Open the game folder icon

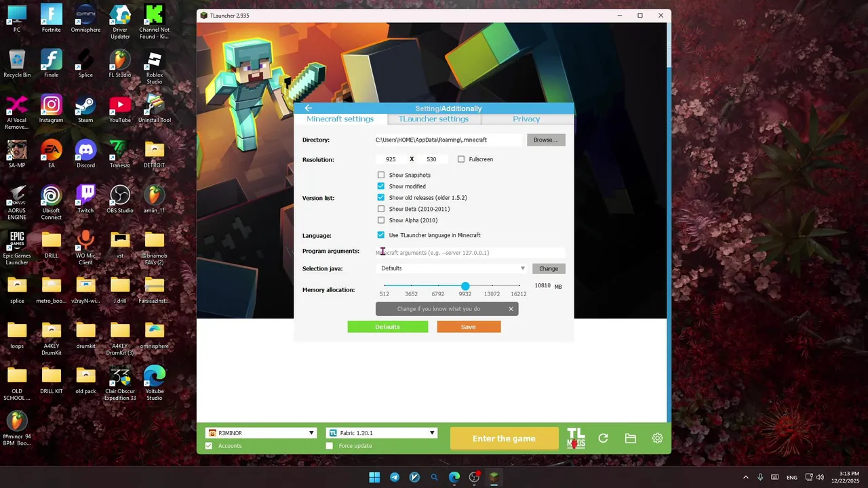coord(631,439)
